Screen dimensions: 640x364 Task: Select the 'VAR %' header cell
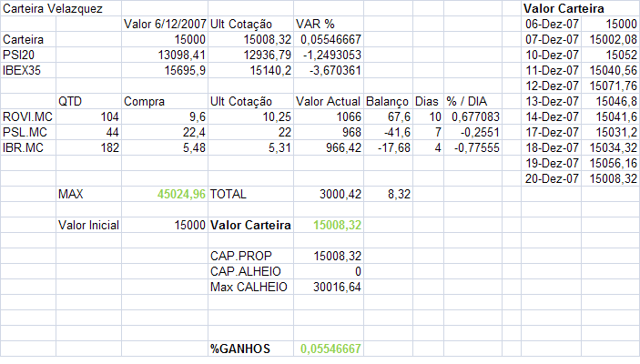click(315, 24)
